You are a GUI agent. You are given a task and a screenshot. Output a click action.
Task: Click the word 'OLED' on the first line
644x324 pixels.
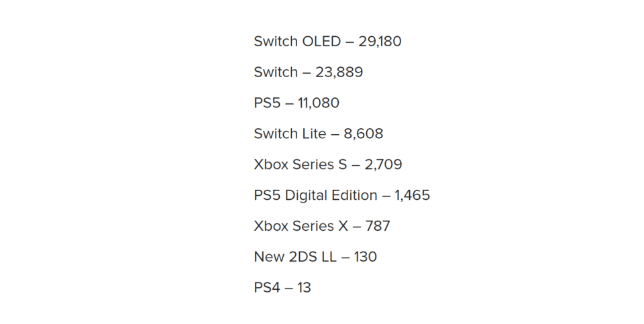pyautogui.click(x=321, y=42)
